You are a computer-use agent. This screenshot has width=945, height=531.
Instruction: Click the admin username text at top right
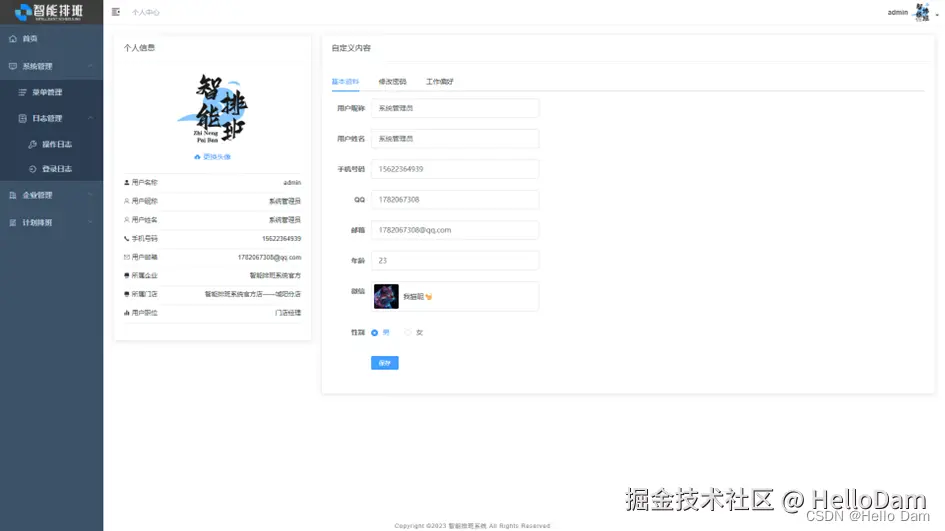pos(897,12)
